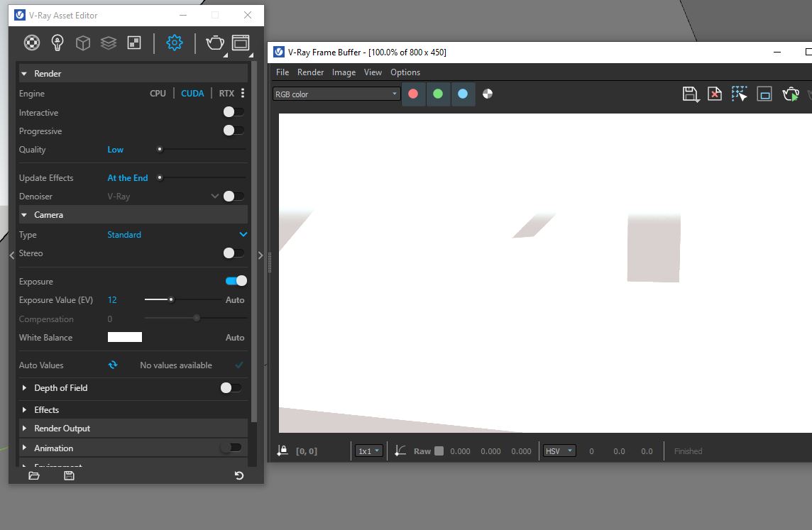Open Render menu in Frame Buffer
Screen dimensions: 812x530
click(x=310, y=72)
